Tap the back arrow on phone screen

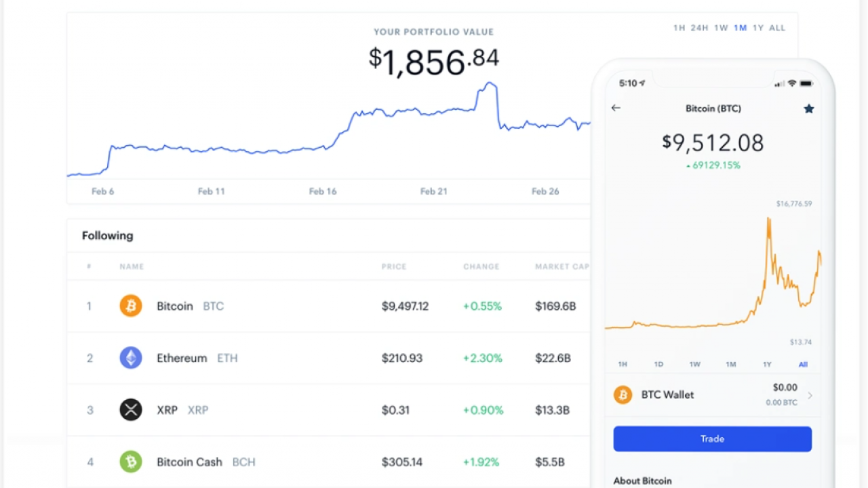pyautogui.click(x=616, y=108)
